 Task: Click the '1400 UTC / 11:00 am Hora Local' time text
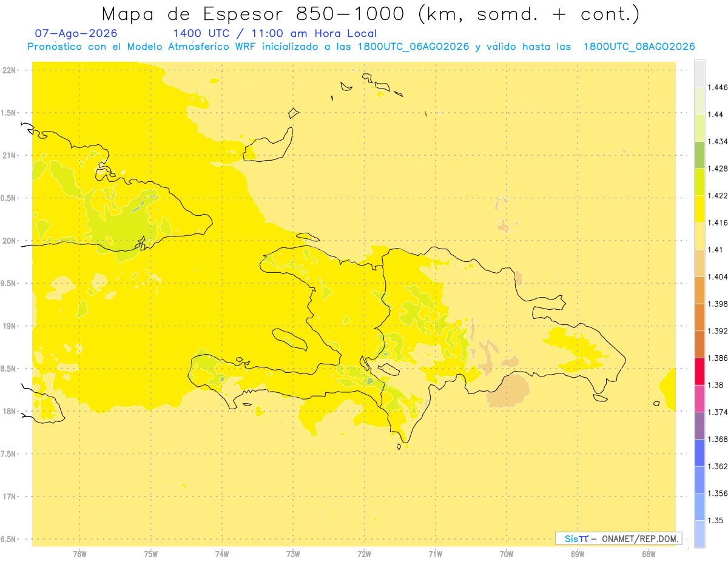click(x=275, y=34)
